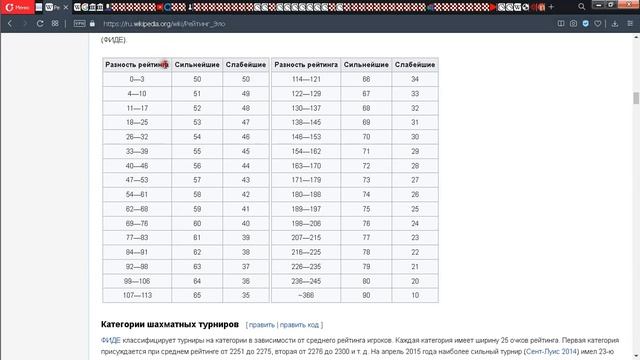Viewport: 640px width, 360px height.
Task: Click the '130—137' table cell
Action: [306, 108]
